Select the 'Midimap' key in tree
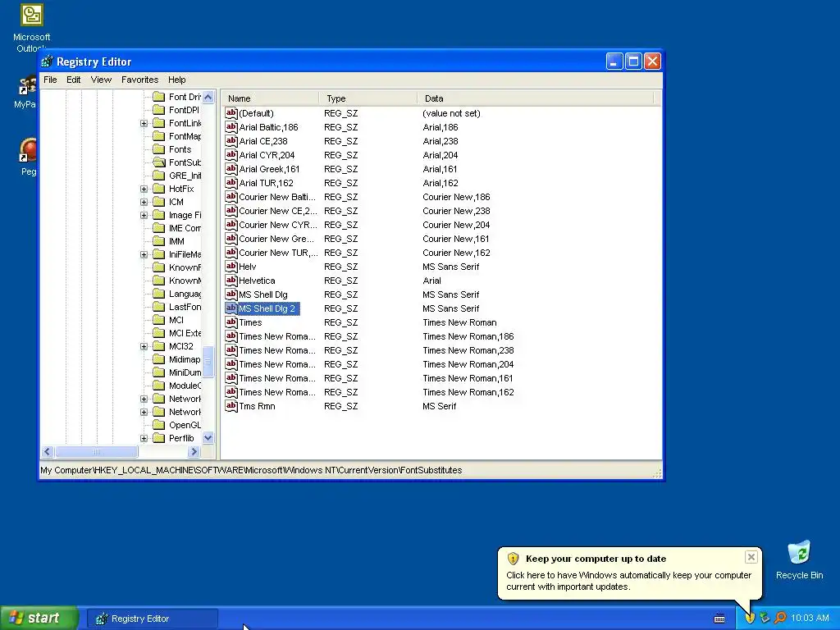The height and width of the screenshot is (630, 840). click(x=185, y=359)
